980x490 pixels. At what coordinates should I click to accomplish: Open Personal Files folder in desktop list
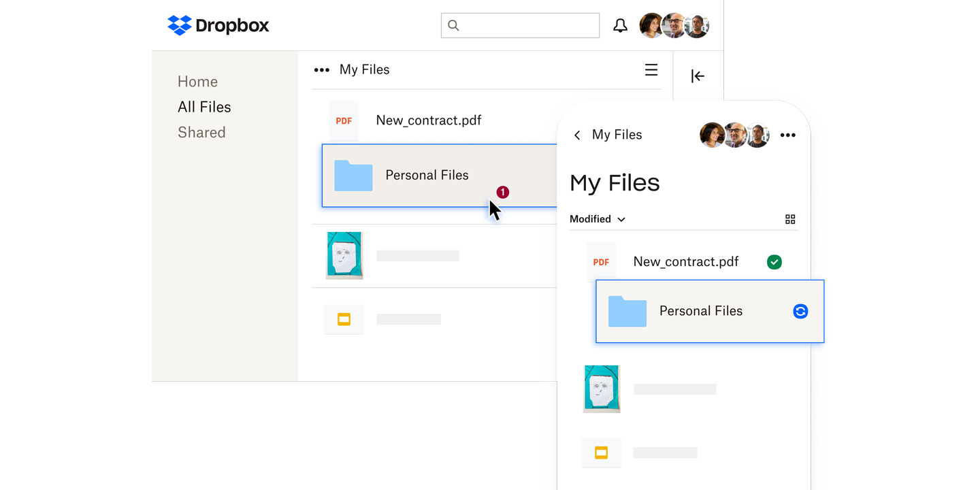pyautogui.click(x=427, y=176)
